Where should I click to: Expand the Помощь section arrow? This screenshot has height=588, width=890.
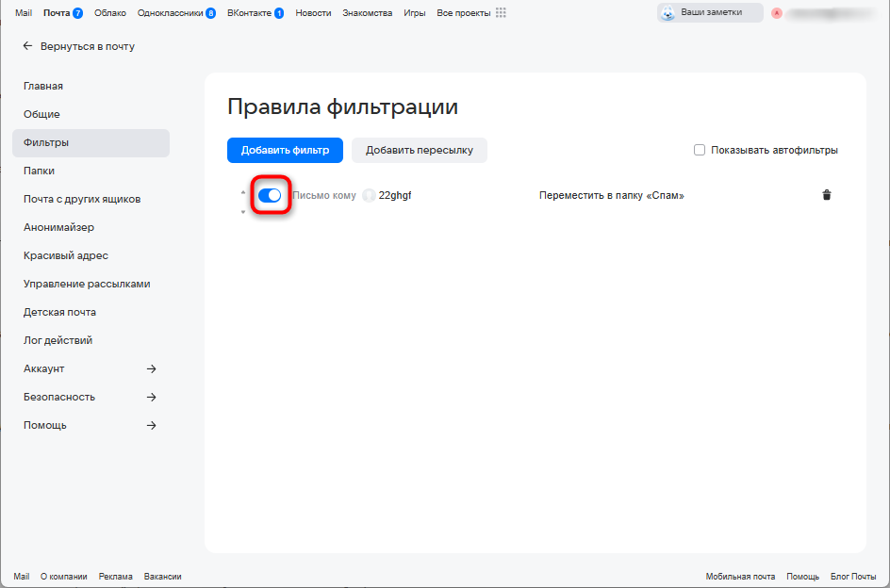tap(151, 425)
